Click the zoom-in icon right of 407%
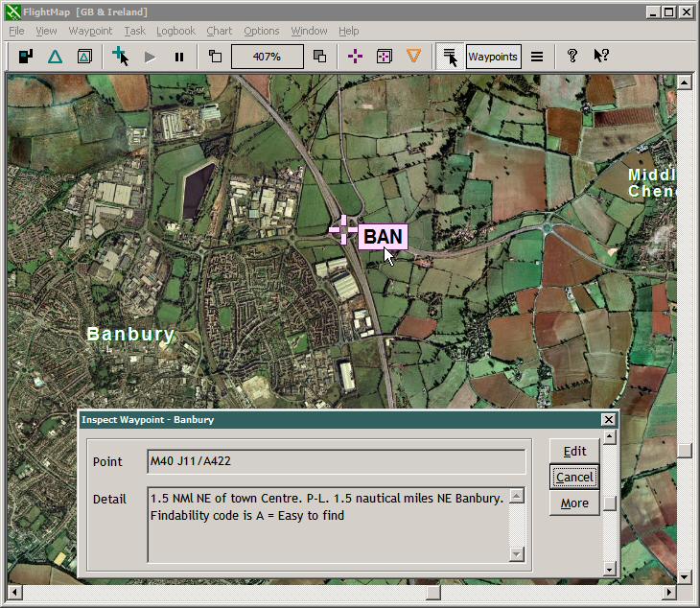This screenshot has height=608, width=700. 320,57
